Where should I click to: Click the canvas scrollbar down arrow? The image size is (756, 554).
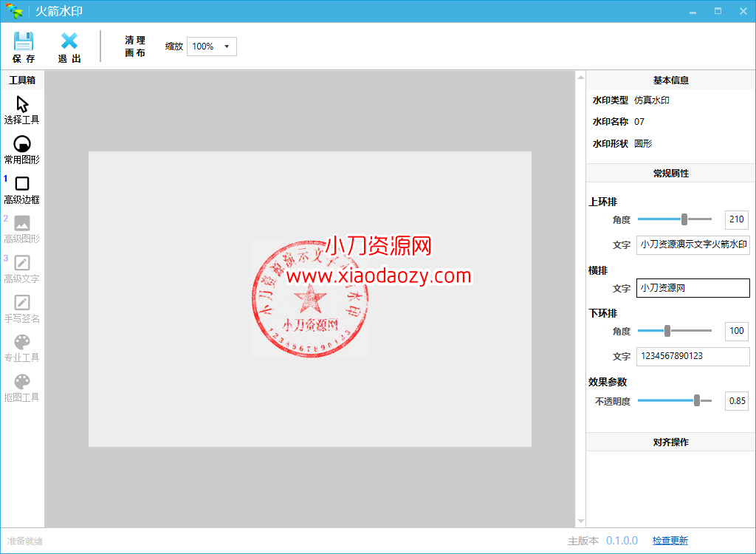(x=581, y=521)
